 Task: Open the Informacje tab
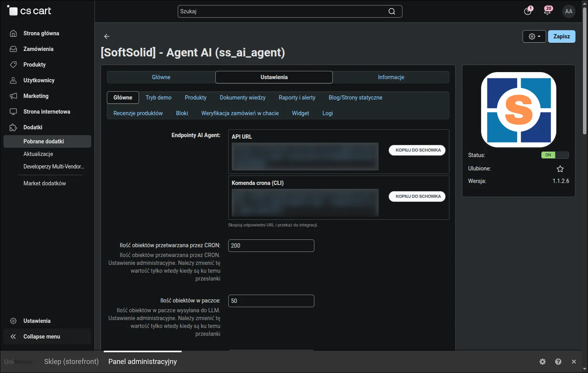(x=391, y=77)
